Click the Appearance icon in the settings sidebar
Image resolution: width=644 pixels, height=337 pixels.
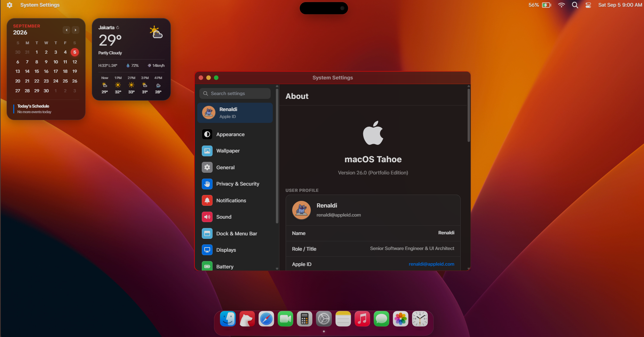point(207,134)
